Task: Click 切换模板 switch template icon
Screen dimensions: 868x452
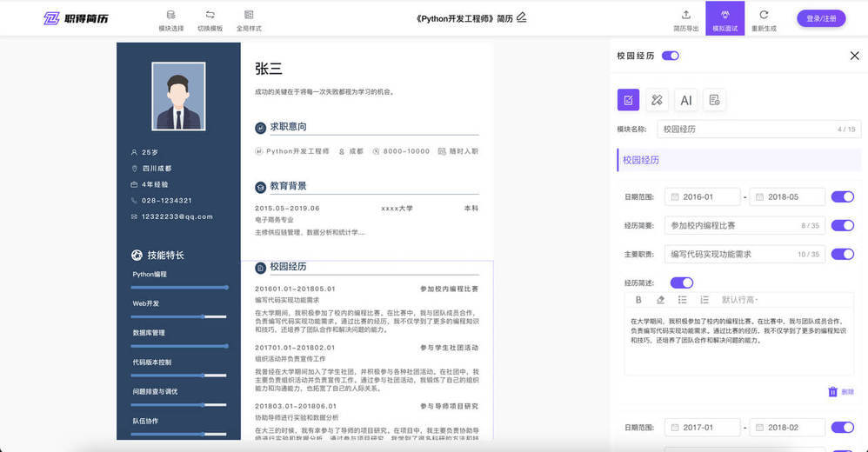Action: tap(210, 21)
